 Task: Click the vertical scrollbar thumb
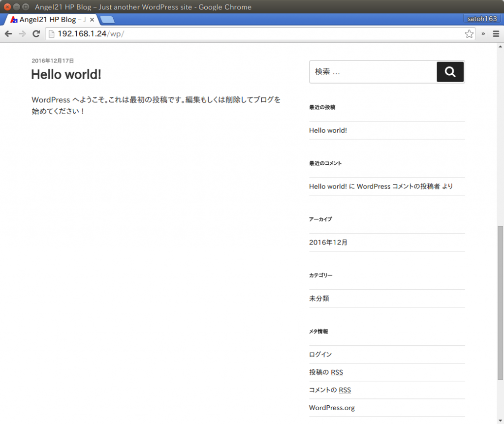500,303
